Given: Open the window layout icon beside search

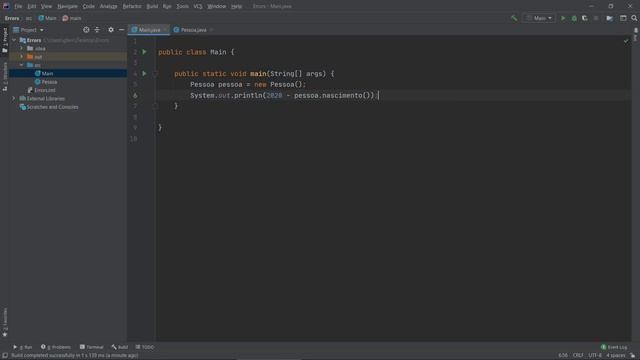Looking at the screenshot, I should [623, 18].
